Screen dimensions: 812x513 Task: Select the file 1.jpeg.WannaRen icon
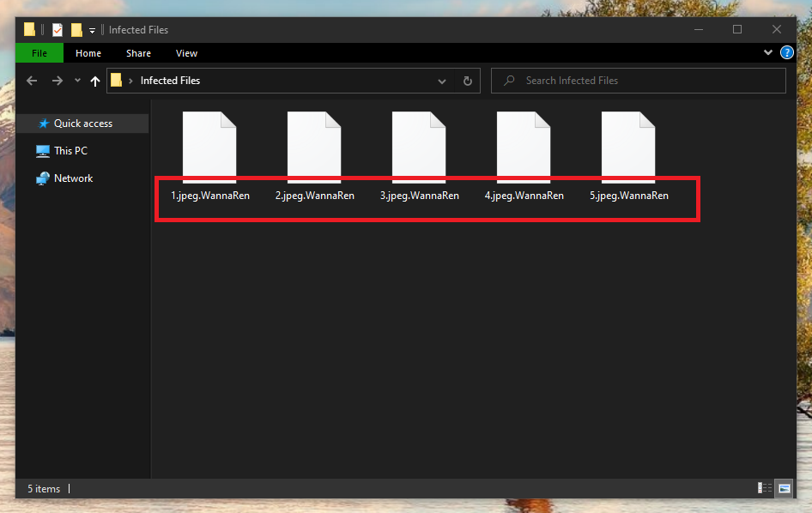tap(209, 147)
